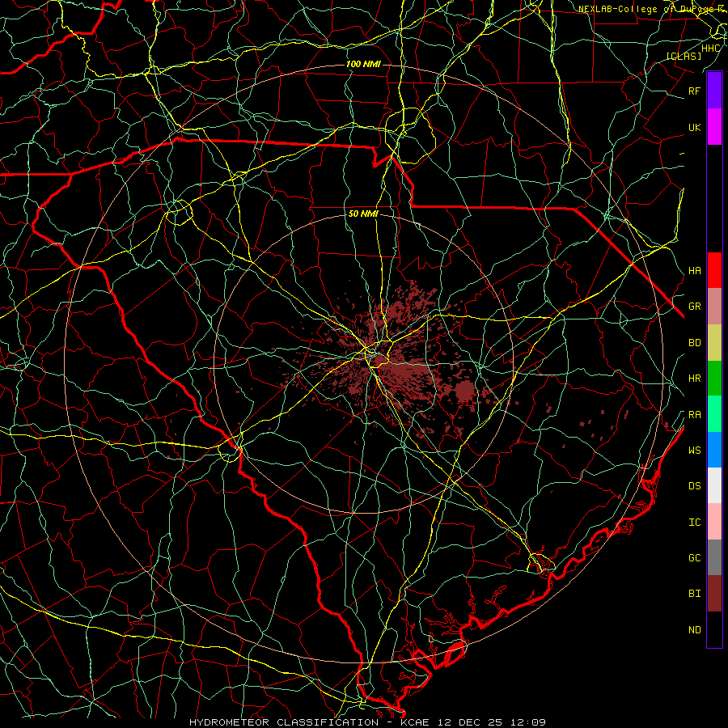
Task: Click the RF legend label
Action: coord(694,91)
